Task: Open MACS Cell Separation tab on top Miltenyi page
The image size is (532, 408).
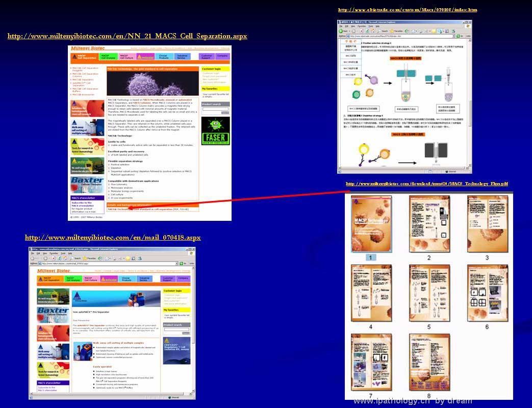Action: pos(85,57)
